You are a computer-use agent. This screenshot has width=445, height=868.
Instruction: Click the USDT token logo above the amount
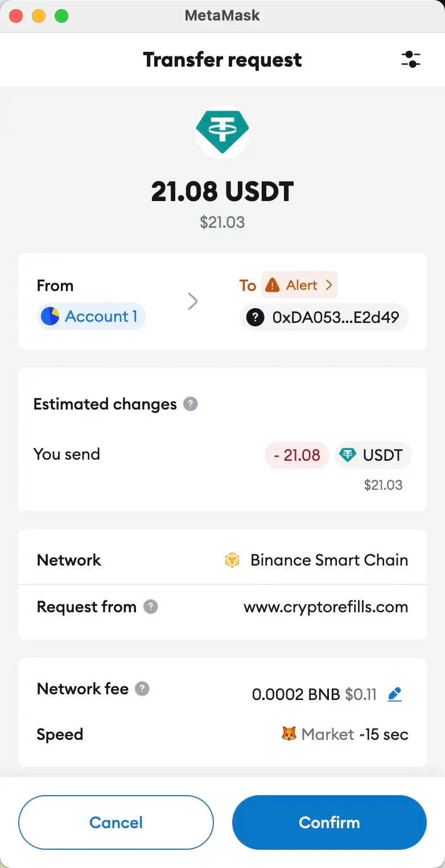pyautogui.click(x=222, y=132)
